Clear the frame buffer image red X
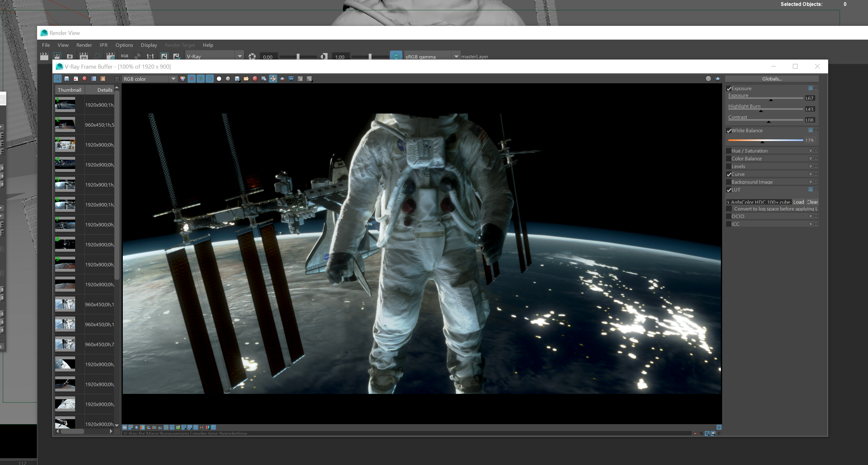The width and height of the screenshot is (868, 465). click(x=255, y=79)
